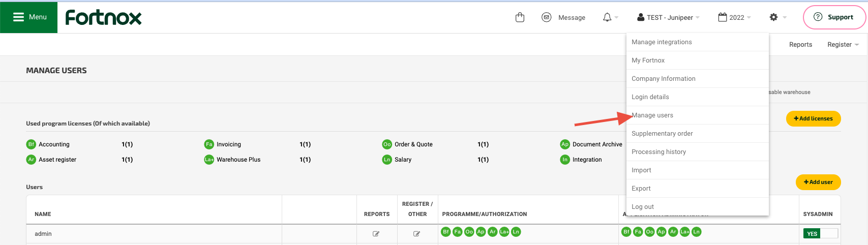Click the Add licenses button
The width and height of the screenshot is (868, 245).
813,118
